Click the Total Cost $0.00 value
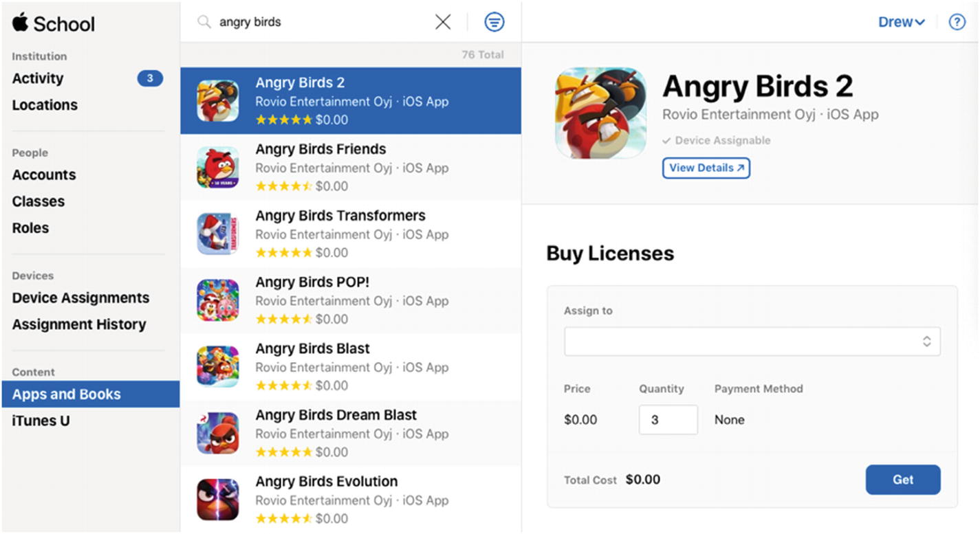The image size is (980, 534). point(643,480)
